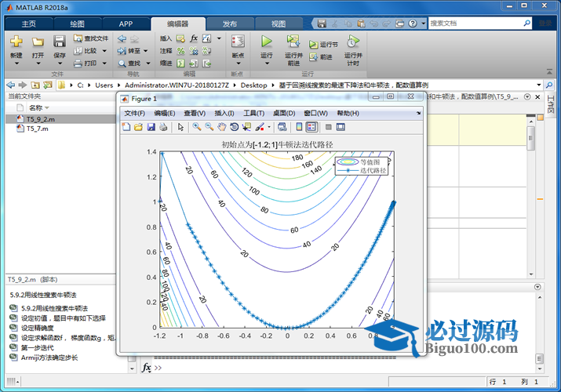561x392 pixels.
Task: Click the 名称 column header dropdown
Action: pyautogui.click(x=47, y=108)
